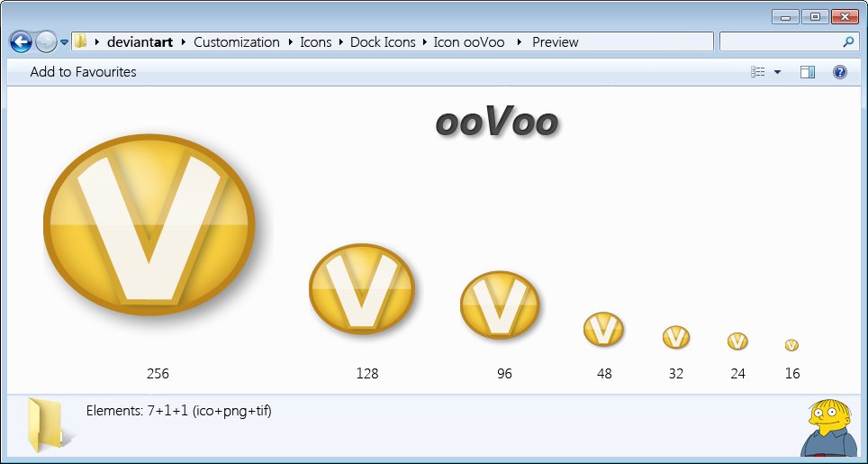
Task: Expand the arrow before deviantart breadcrumb
Action: click(97, 42)
